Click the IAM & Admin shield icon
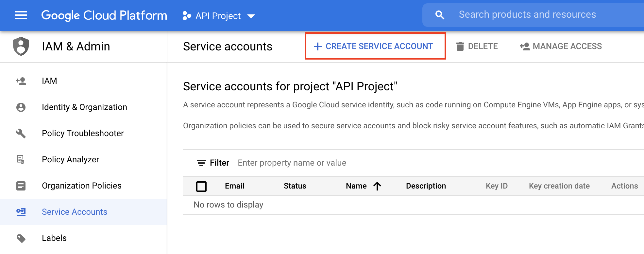The image size is (644, 254). coord(21,46)
